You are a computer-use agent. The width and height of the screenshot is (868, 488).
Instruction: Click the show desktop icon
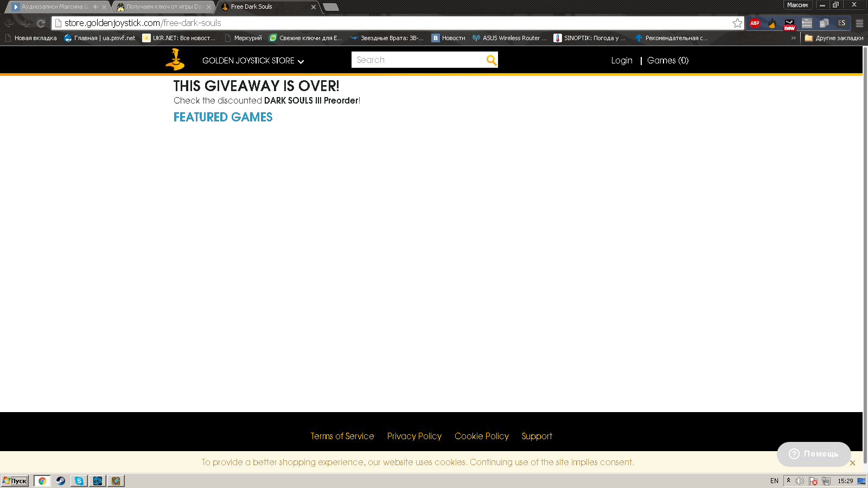pos(861,481)
